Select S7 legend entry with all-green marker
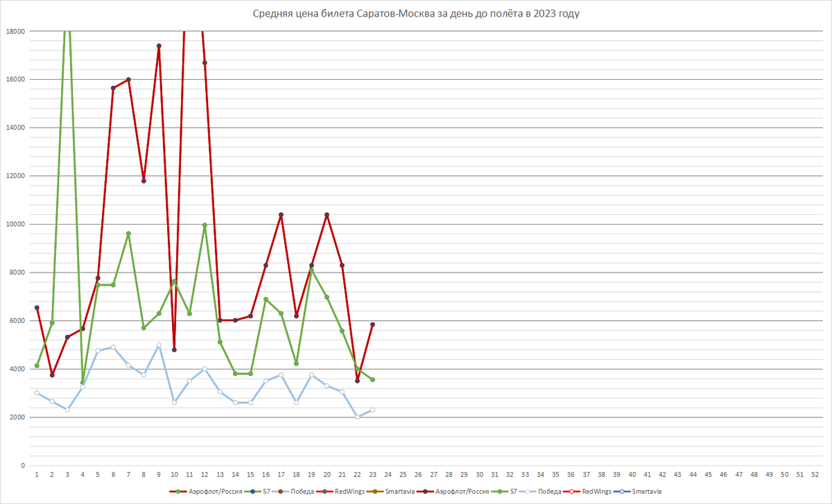This screenshot has height=504, width=832. click(x=504, y=492)
